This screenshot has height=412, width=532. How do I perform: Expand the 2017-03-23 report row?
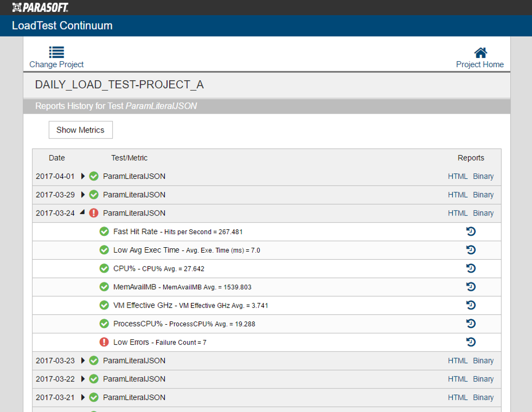[x=82, y=360]
